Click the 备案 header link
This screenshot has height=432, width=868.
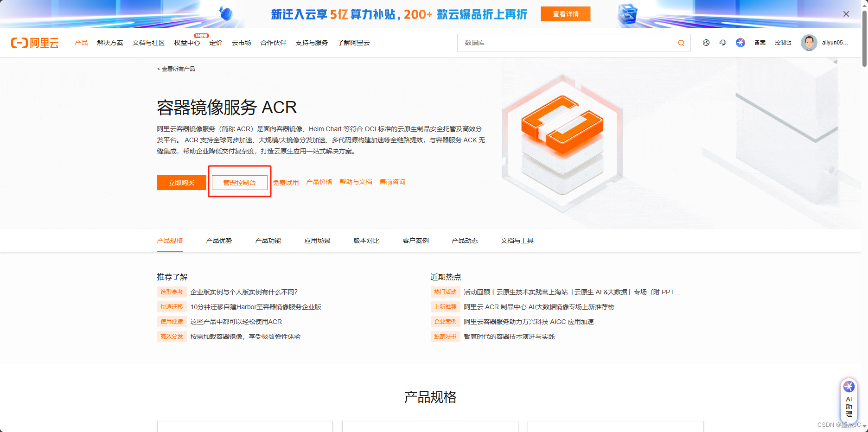point(760,43)
